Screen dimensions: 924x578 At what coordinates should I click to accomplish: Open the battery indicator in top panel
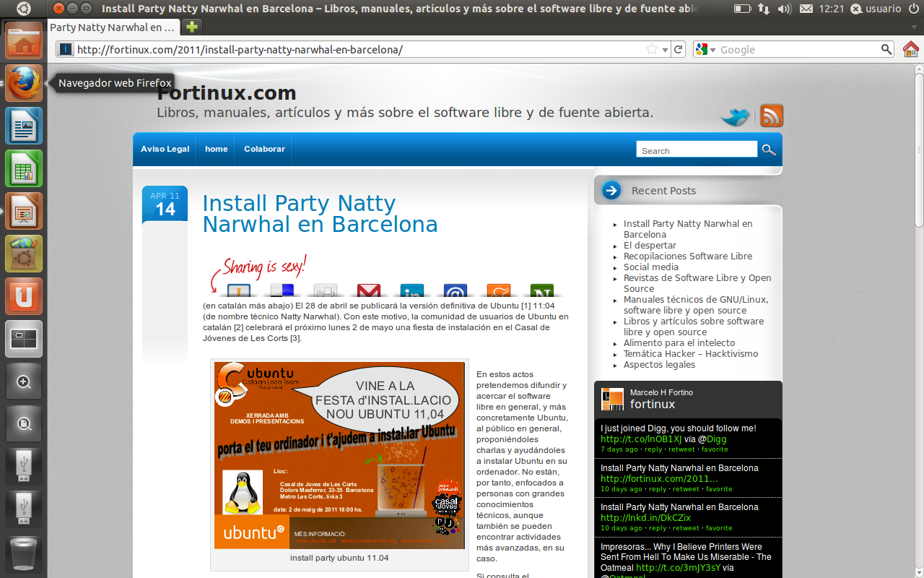click(x=742, y=9)
